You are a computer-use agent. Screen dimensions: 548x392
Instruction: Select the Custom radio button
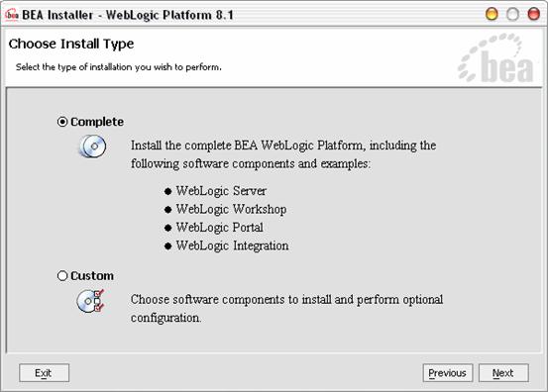click(x=62, y=276)
